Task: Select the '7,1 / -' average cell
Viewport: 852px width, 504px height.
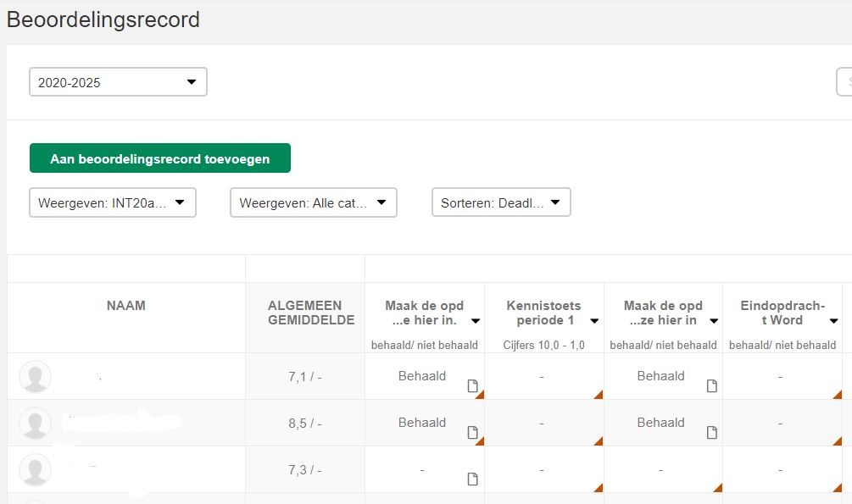Action: 305,376
